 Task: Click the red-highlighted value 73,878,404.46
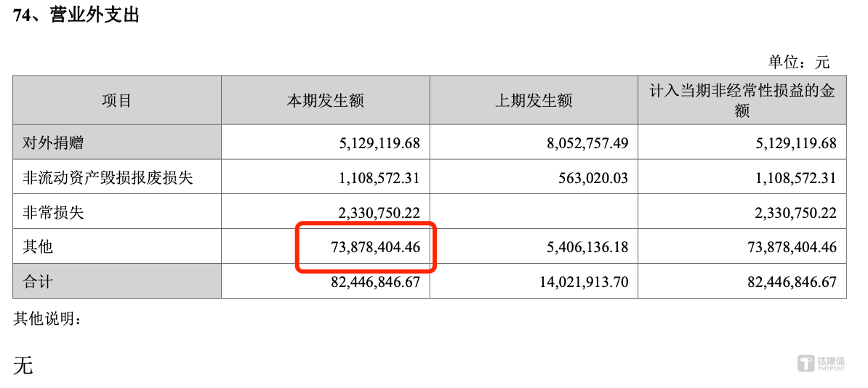pyautogui.click(x=375, y=247)
